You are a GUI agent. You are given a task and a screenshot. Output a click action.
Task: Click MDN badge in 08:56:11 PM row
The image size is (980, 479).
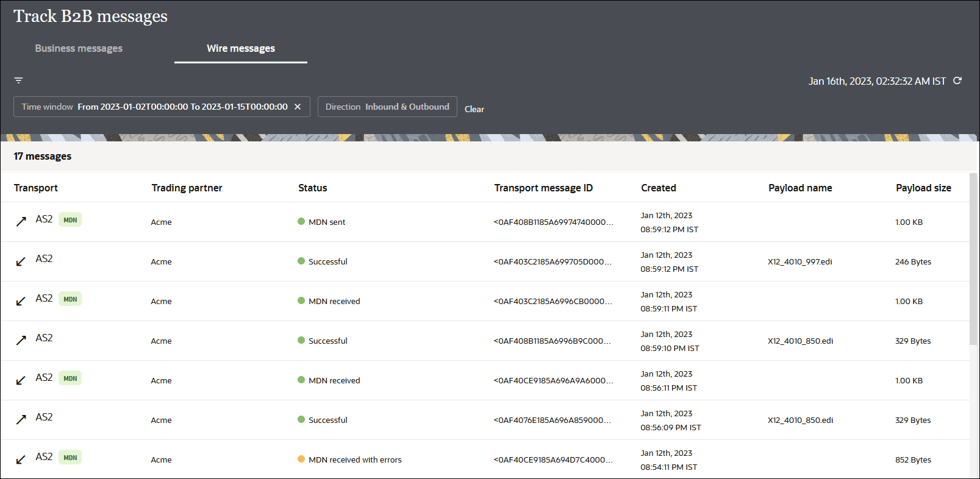(x=70, y=378)
